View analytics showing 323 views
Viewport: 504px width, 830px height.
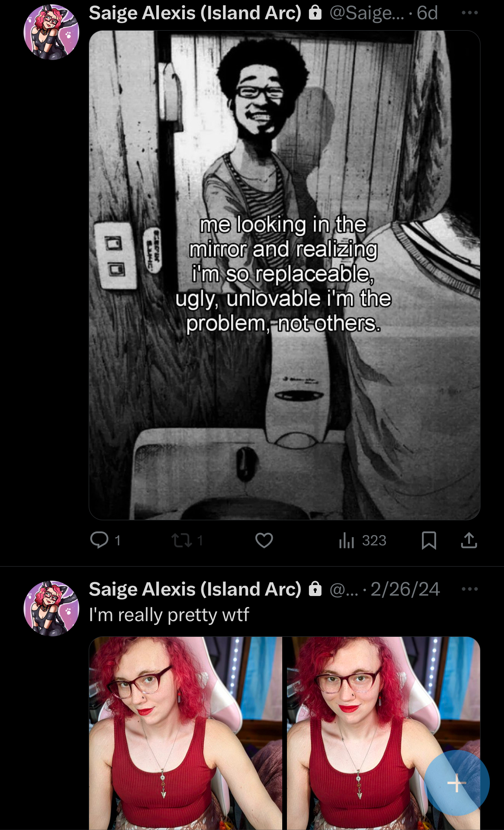tap(363, 540)
